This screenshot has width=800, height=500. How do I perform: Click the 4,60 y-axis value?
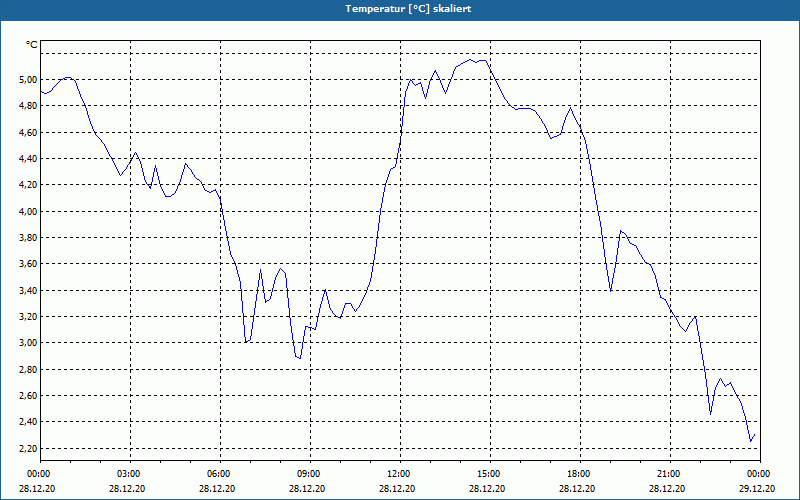28,133
